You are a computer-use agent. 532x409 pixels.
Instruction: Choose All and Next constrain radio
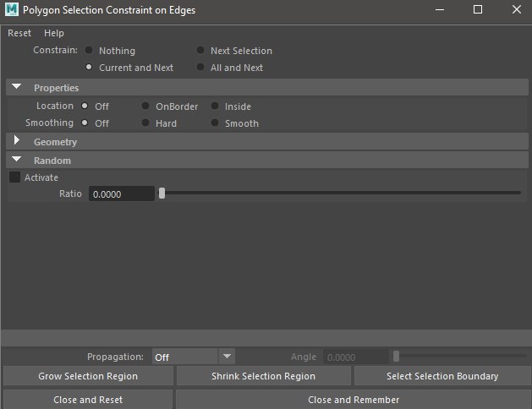tap(200, 67)
